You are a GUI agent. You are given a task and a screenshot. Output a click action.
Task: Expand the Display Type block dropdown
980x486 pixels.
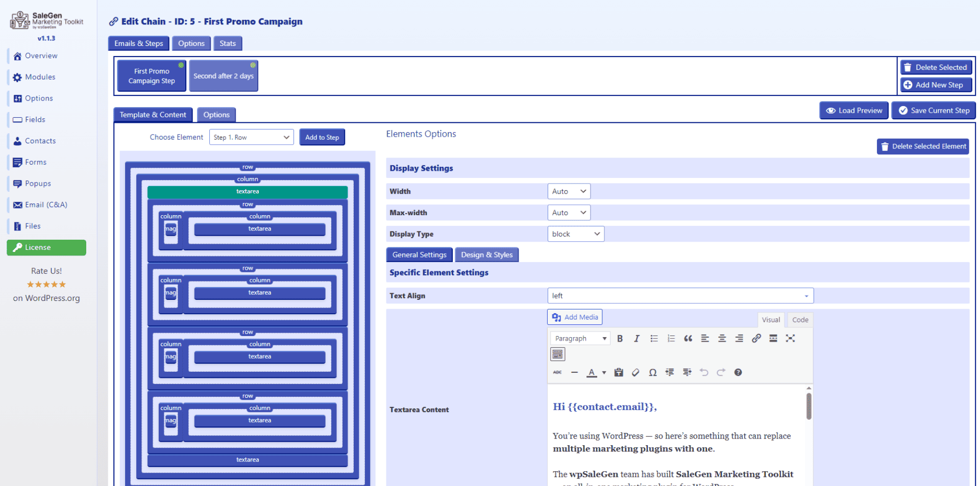point(575,234)
